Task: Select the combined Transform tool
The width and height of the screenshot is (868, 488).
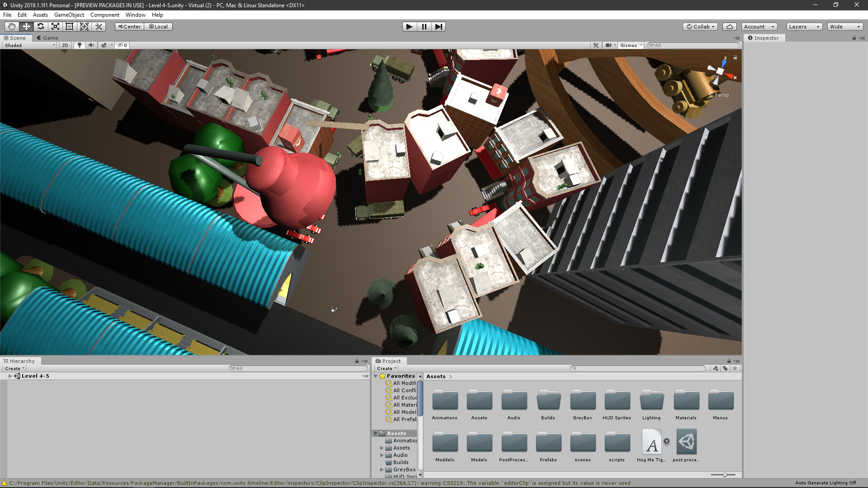Action: click(84, 27)
